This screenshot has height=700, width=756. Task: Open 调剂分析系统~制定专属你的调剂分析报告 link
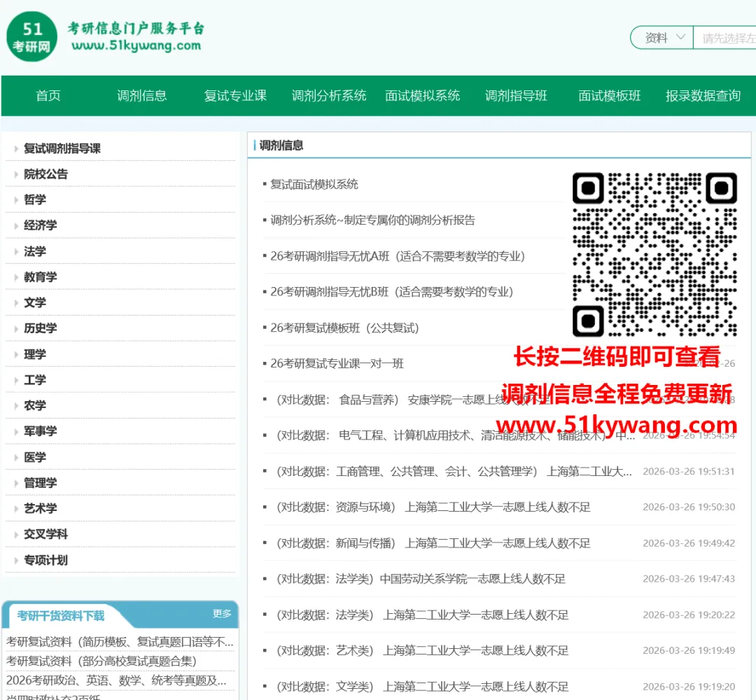coord(372,220)
